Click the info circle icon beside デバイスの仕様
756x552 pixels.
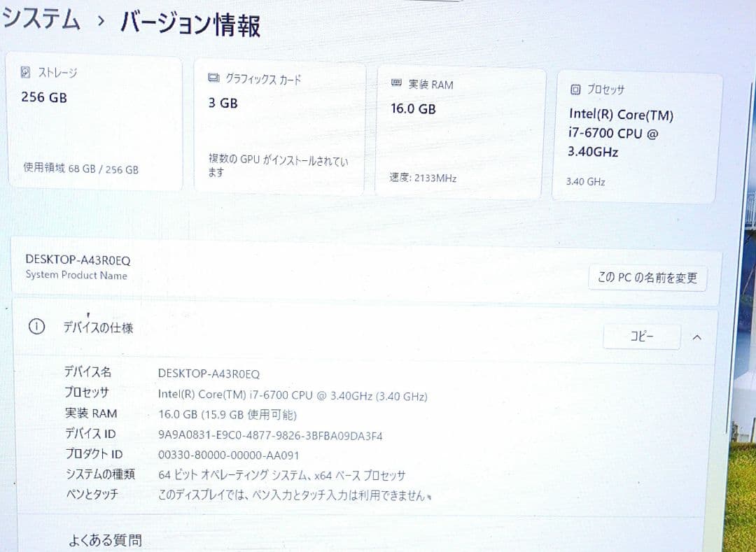(x=36, y=326)
